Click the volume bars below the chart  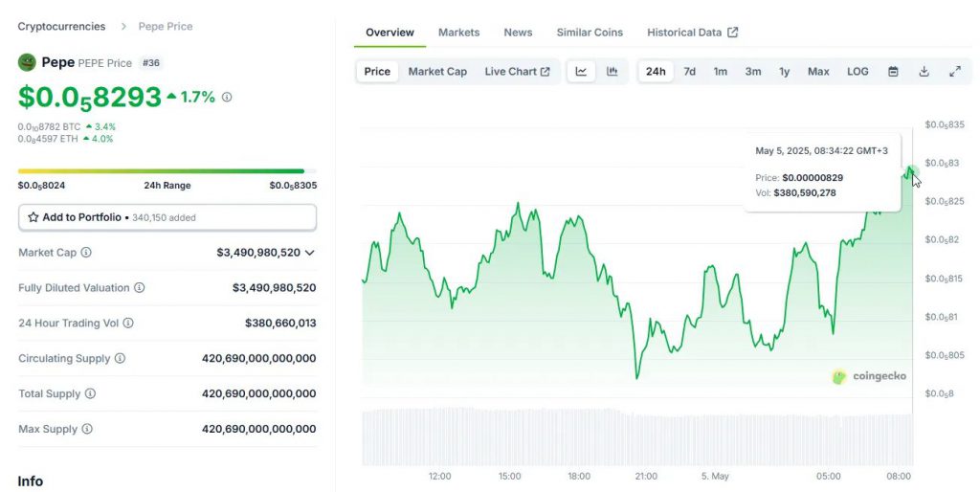click(637, 437)
